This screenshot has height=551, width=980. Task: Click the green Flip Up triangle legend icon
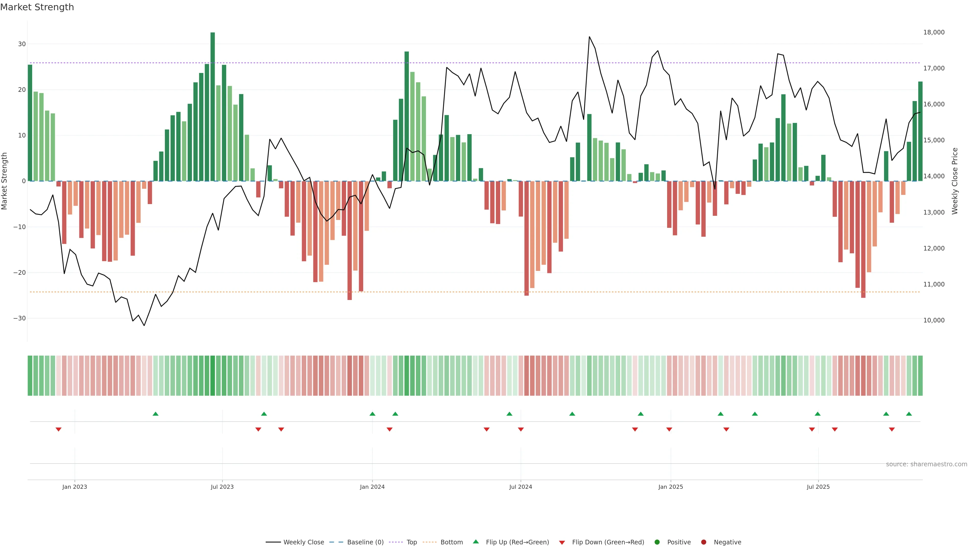(475, 542)
